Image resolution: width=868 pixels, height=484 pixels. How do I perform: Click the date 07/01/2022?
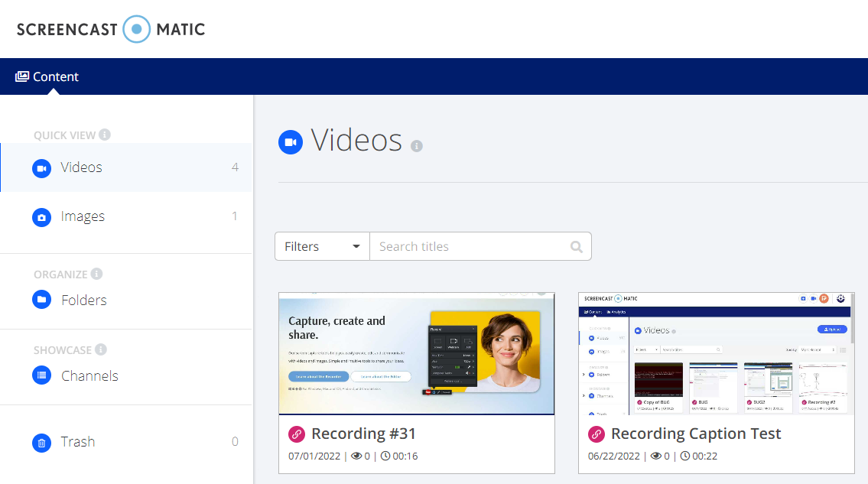[x=314, y=456]
